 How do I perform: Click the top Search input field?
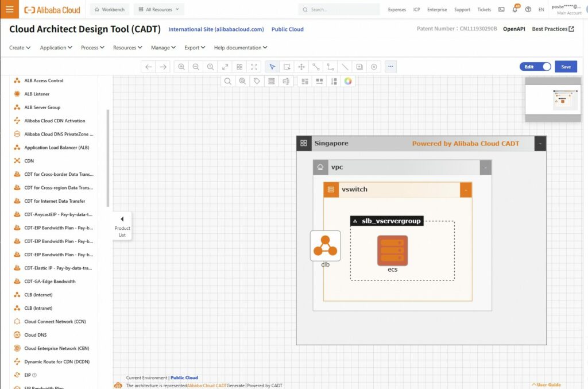339,9
